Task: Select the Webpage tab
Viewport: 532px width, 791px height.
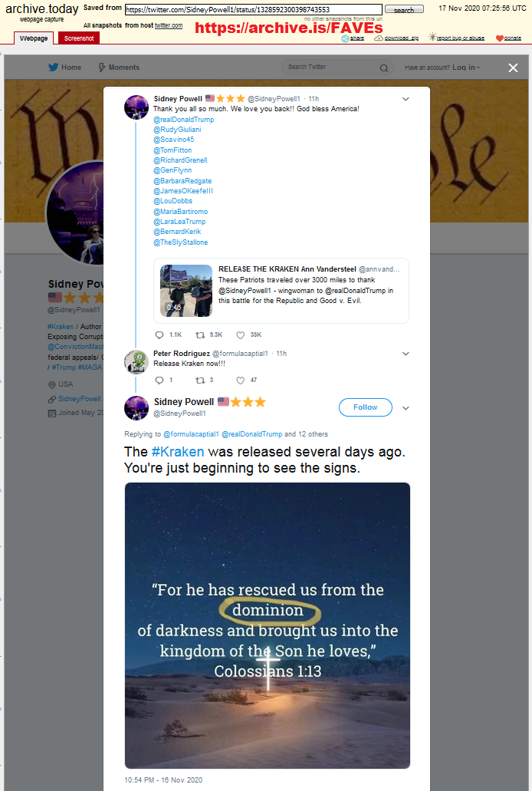Action: [34, 38]
